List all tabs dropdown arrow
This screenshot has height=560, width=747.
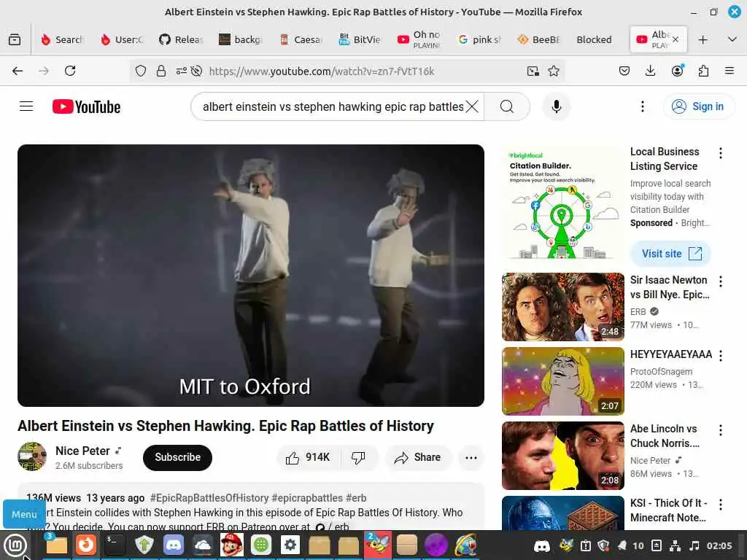[732, 39]
